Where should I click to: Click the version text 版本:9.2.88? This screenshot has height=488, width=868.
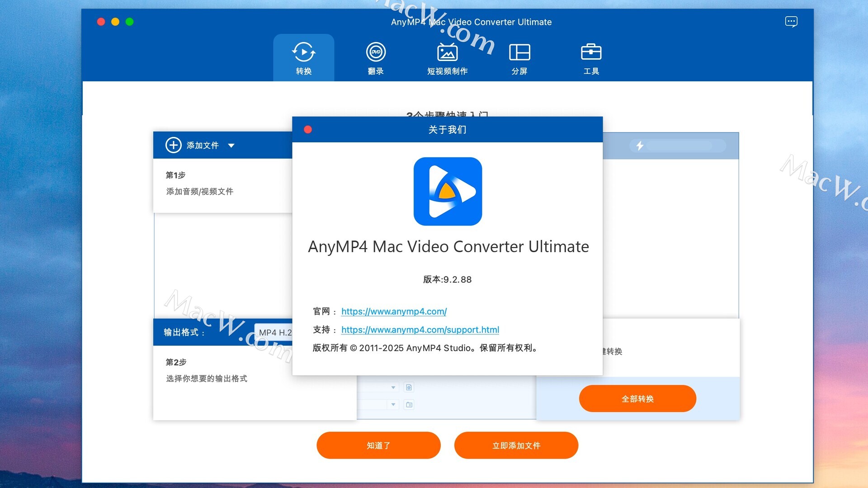tap(447, 279)
